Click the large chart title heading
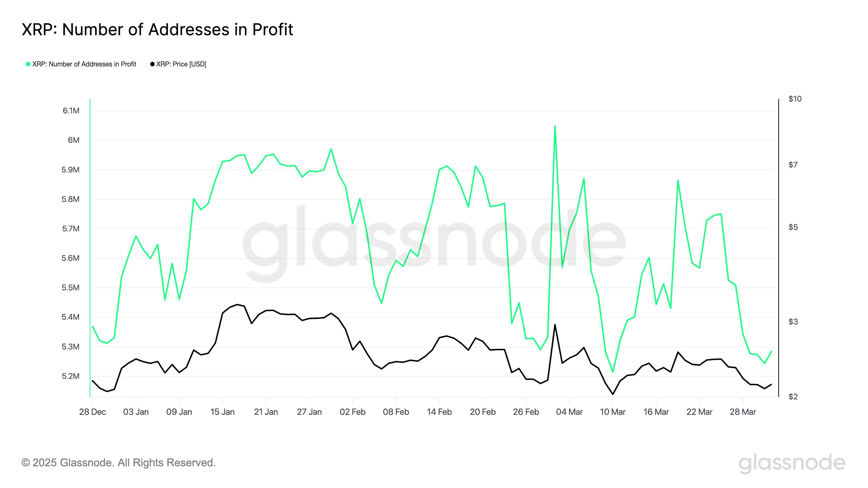The image size is (868, 488). pyautogui.click(x=157, y=30)
